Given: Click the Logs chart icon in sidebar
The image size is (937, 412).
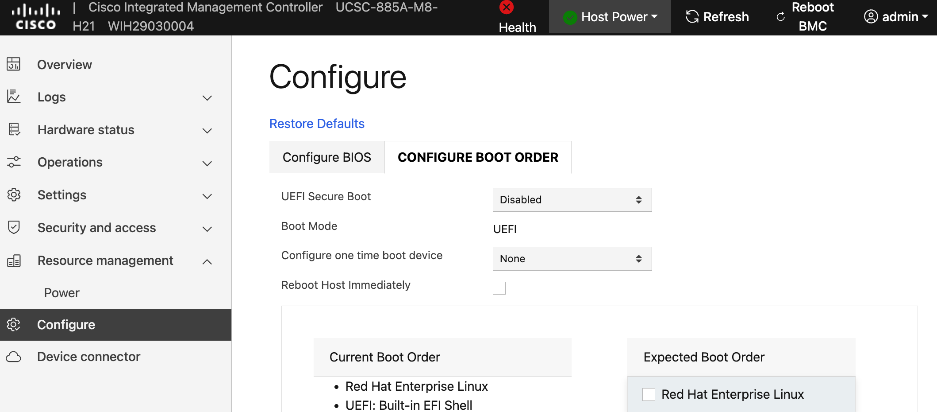Looking at the screenshot, I should click(14, 97).
